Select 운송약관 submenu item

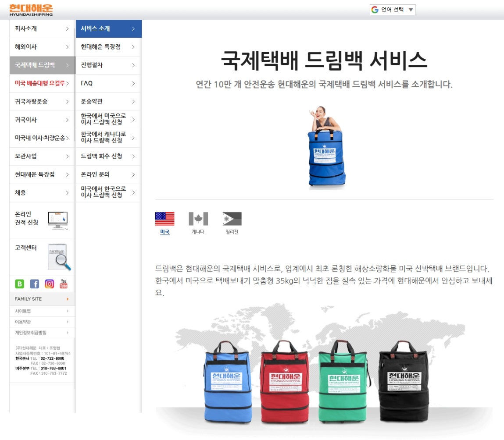point(109,102)
